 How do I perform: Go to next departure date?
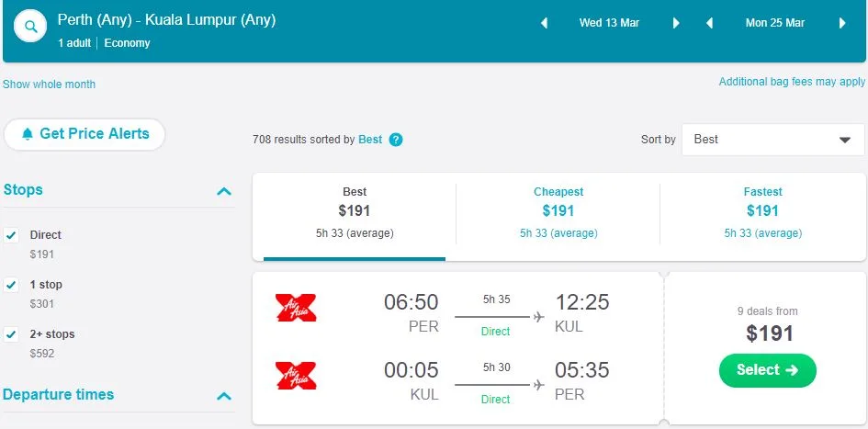677,23
